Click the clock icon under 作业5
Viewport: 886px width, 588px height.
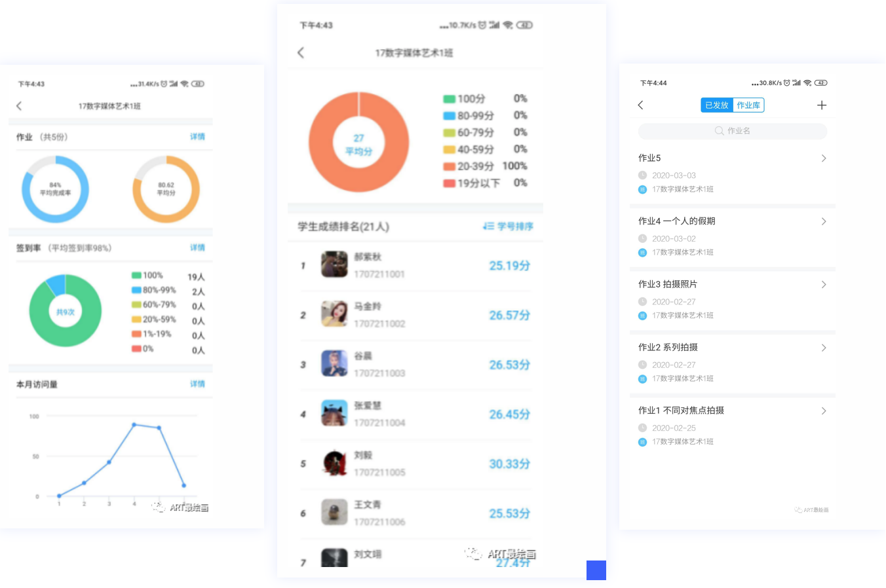coord(642,175)
